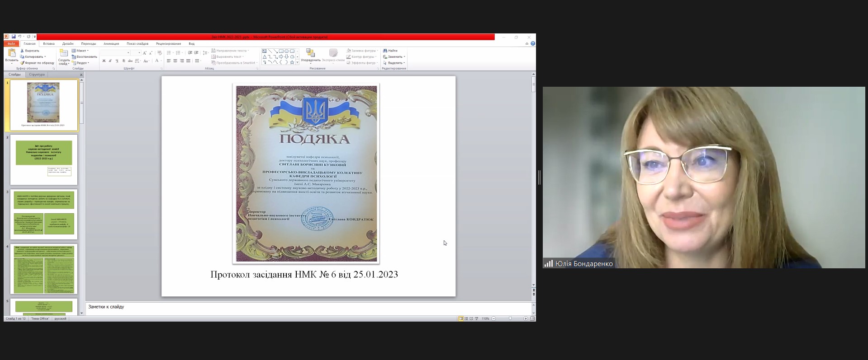
Task: Search the presentation with Найти
Action: [390, 51]
